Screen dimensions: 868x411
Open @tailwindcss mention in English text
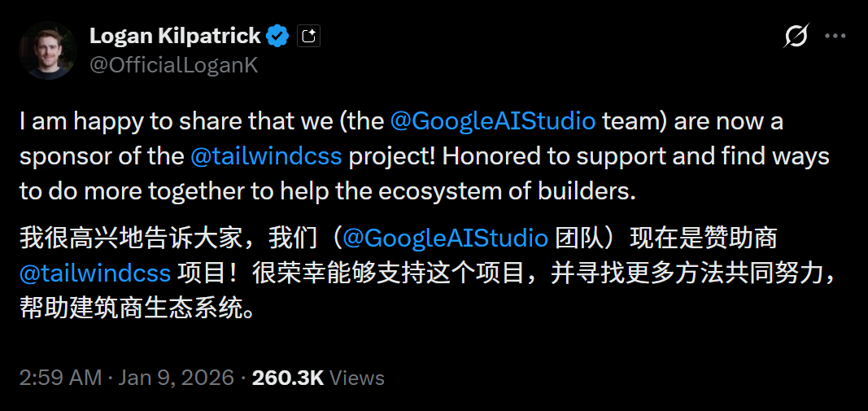(x=266, y=156)
